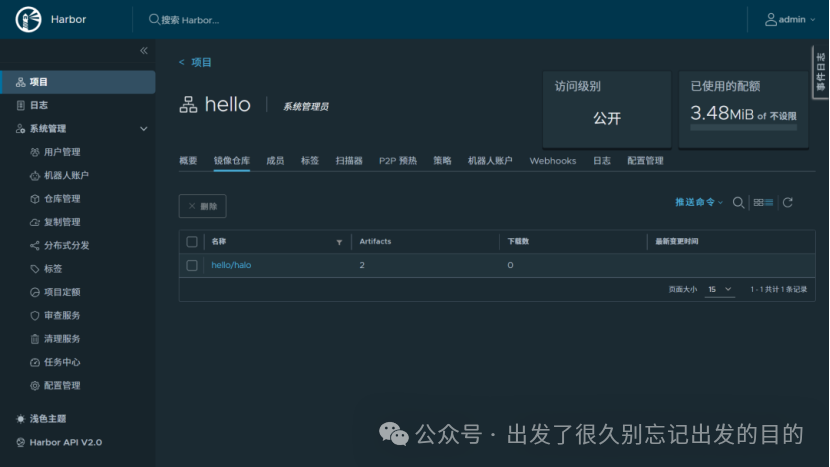Click the 系统管理员 role label
This screenshot has height=467, width=830.
[306, 106]
